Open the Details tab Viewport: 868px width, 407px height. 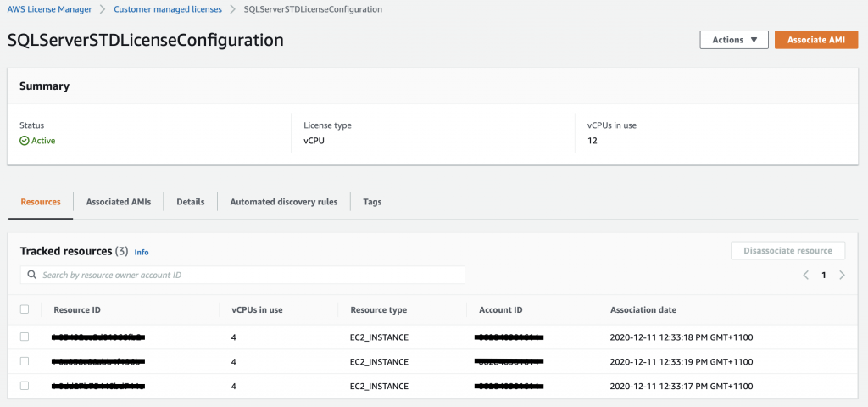tap(191, 202)
